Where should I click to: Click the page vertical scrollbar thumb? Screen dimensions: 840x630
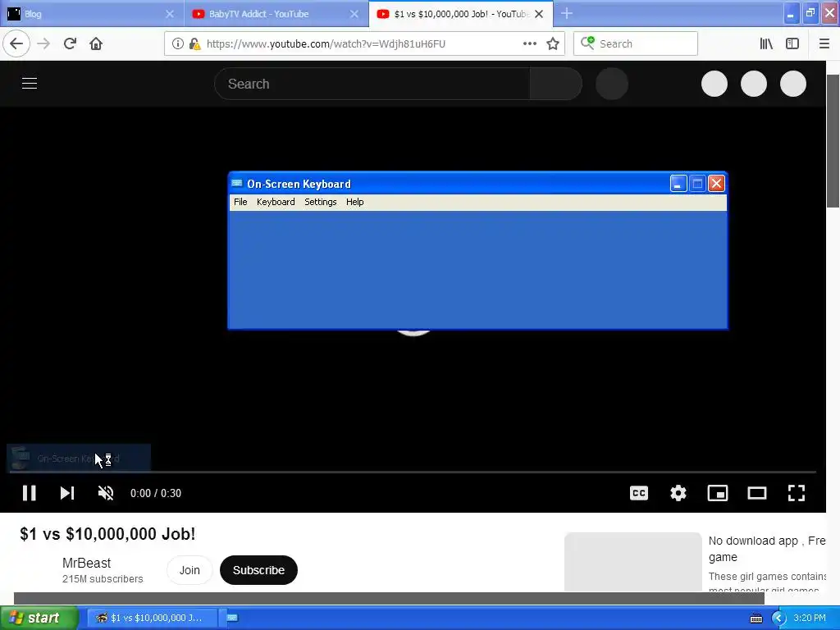tap(833, 141)
